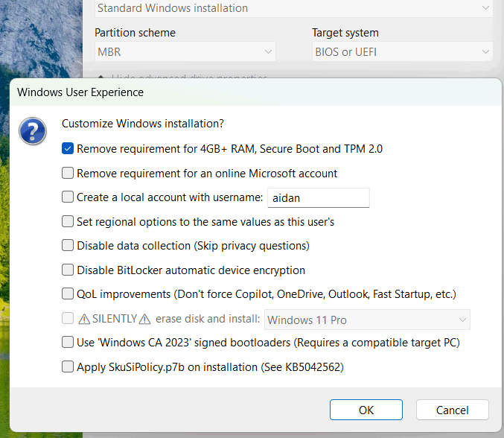Open the Target system BIOS or UEFI dropdown

tap(402, 51)
